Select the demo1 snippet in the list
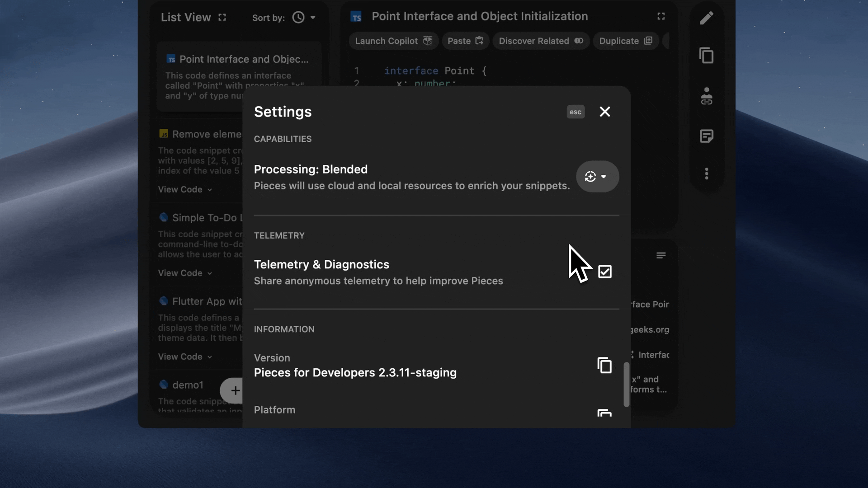 click(188, 385)
